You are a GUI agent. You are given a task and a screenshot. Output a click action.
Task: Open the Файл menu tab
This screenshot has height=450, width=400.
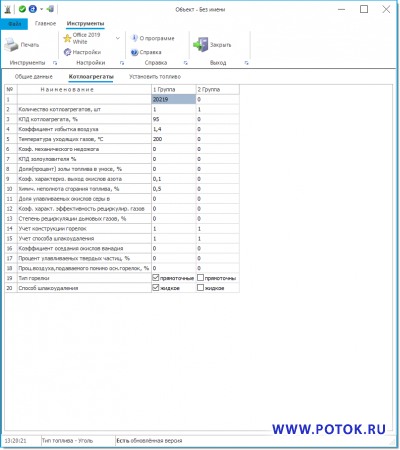pyautogui.click(x=14, y=24)
